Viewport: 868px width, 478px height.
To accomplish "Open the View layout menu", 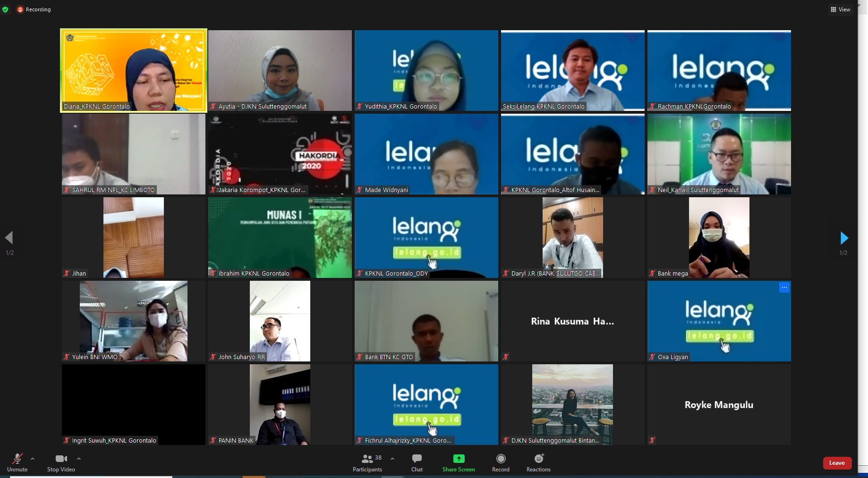I will pyautogui.click(x=841, y=9).
